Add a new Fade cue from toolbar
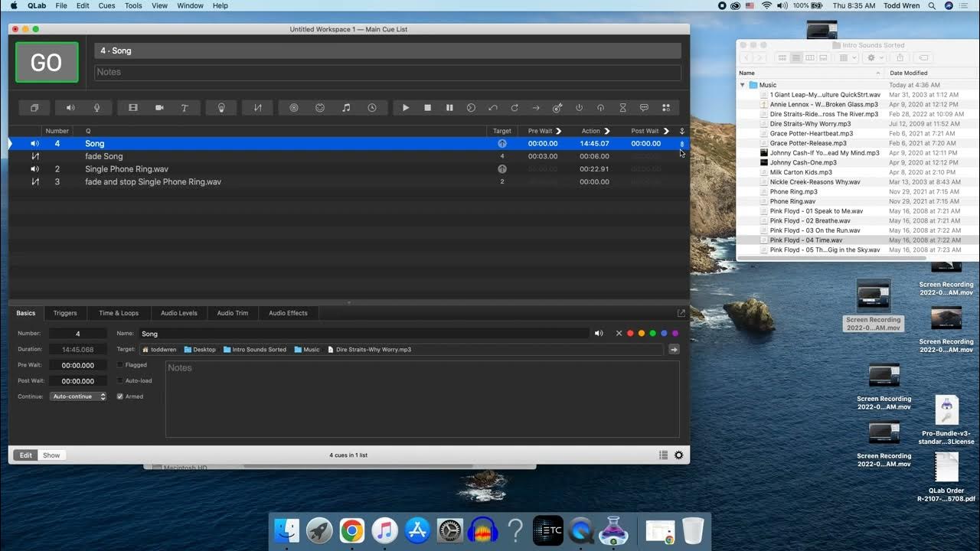The height and width of the screenshot is (551, 980). pyautogui.click(x=258, y=108)
